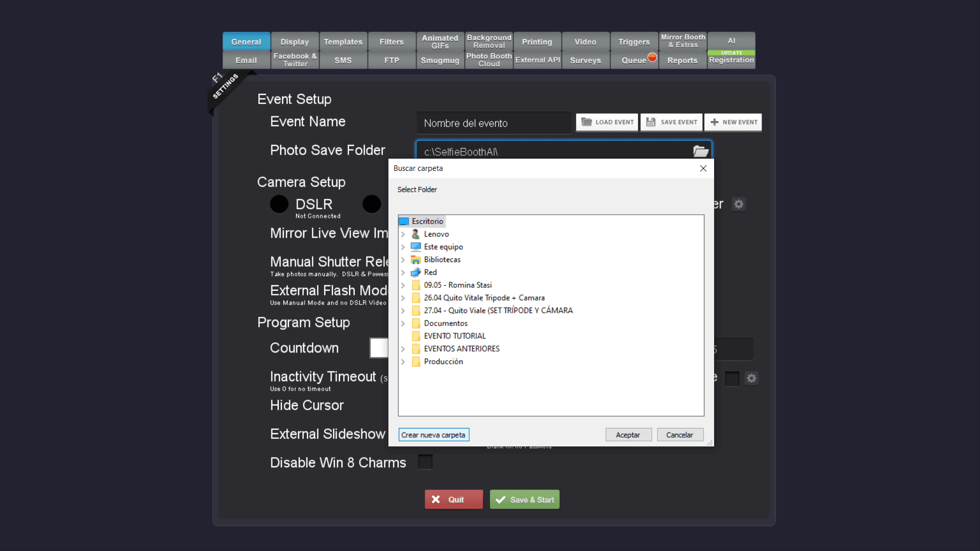Open the Photo Booth Cloud tab
The height and width of the screenshot is (551, 980).
[x=489, y=60]
